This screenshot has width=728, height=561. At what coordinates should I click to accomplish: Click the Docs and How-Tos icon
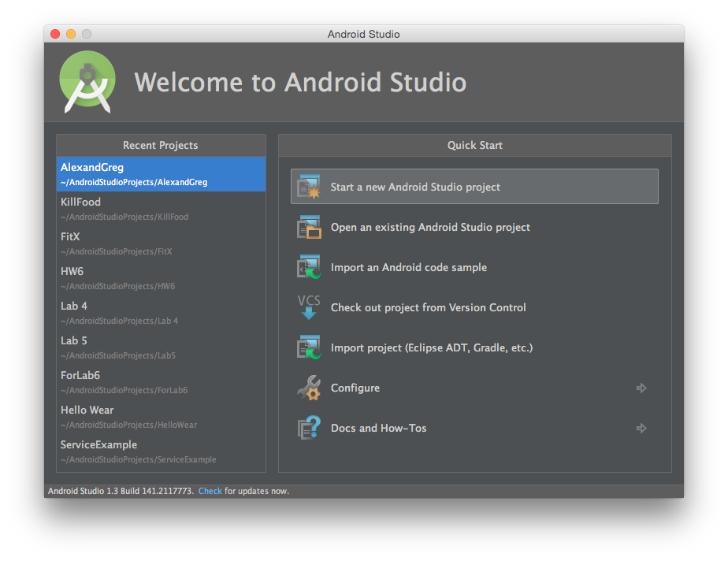tap(308, 428)
